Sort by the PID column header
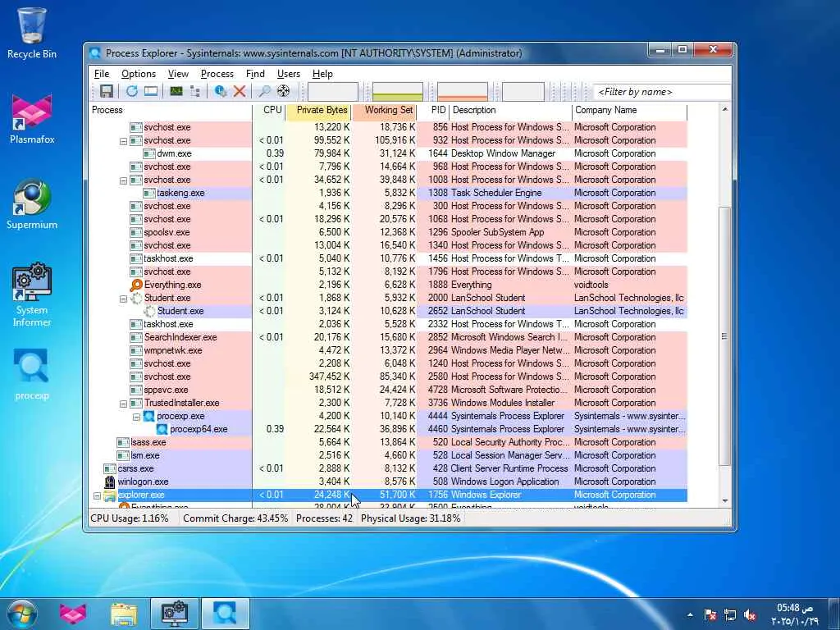840x630 pixels. click(433, 111)
